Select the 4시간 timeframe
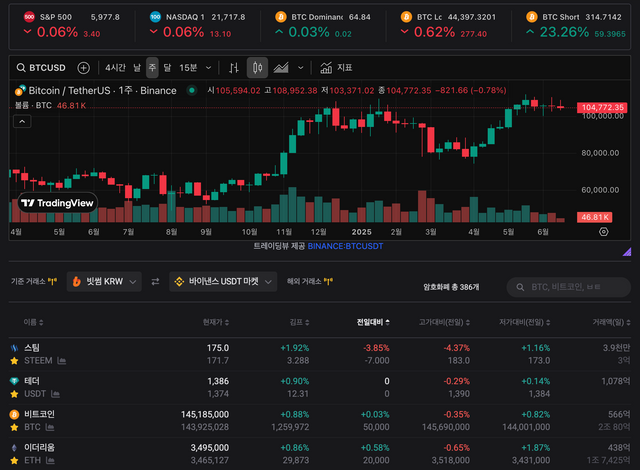 (116, 68)
